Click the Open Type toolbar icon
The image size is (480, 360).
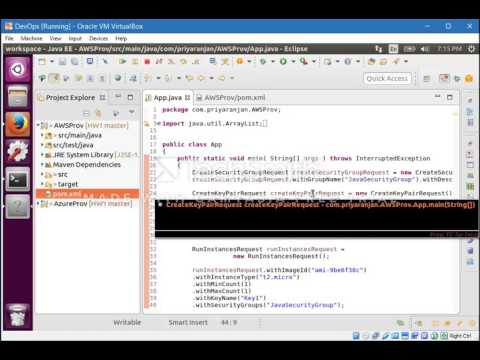(x=371, y=61)
